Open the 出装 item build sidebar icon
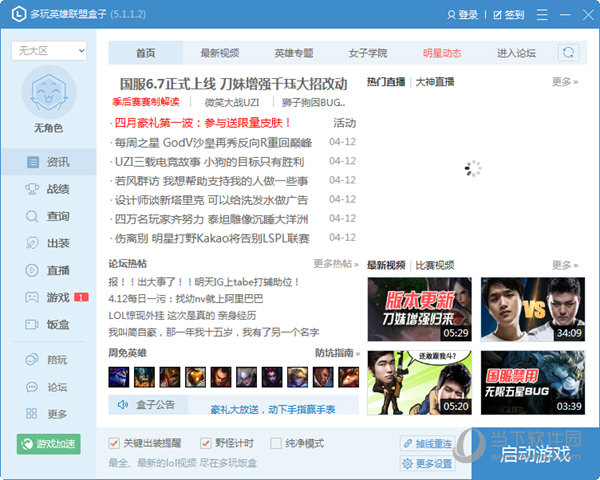 tap(32, 243)
